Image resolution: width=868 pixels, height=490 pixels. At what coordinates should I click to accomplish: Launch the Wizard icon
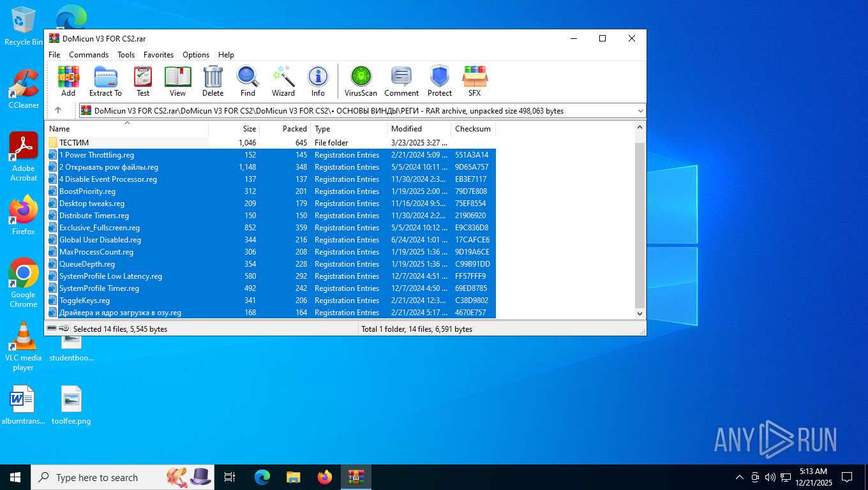pos(283,81)
